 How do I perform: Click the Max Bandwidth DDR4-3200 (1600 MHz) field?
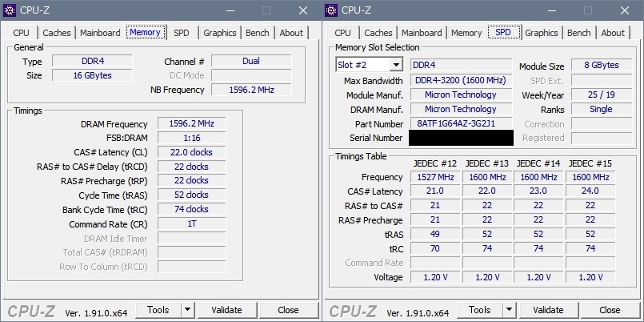[461, 80]
